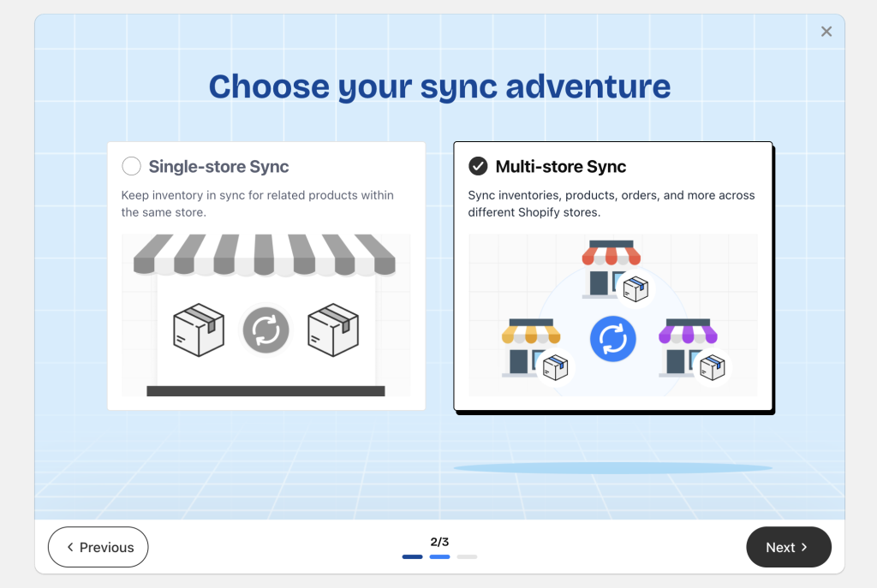The width and height of the screenshot is (877, 588).
Task: Click the right package box in Single-store image
Action: point(332,330)
